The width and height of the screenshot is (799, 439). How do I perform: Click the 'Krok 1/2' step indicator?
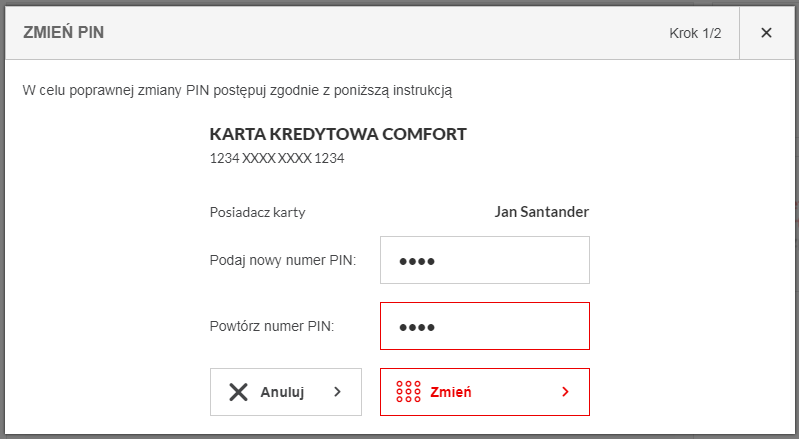[x=695, y=33]
